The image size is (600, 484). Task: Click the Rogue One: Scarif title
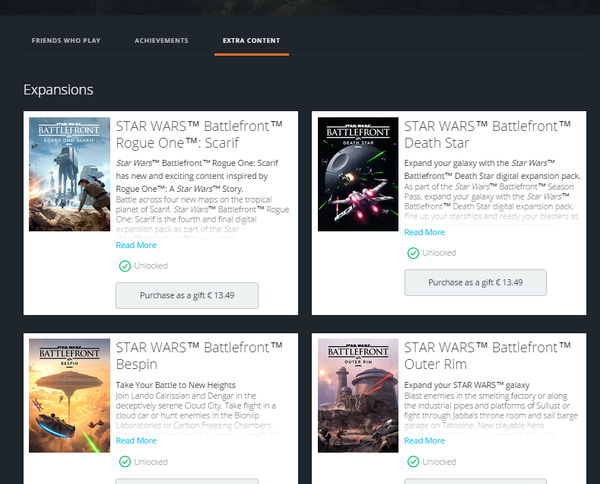pos(199,134)
